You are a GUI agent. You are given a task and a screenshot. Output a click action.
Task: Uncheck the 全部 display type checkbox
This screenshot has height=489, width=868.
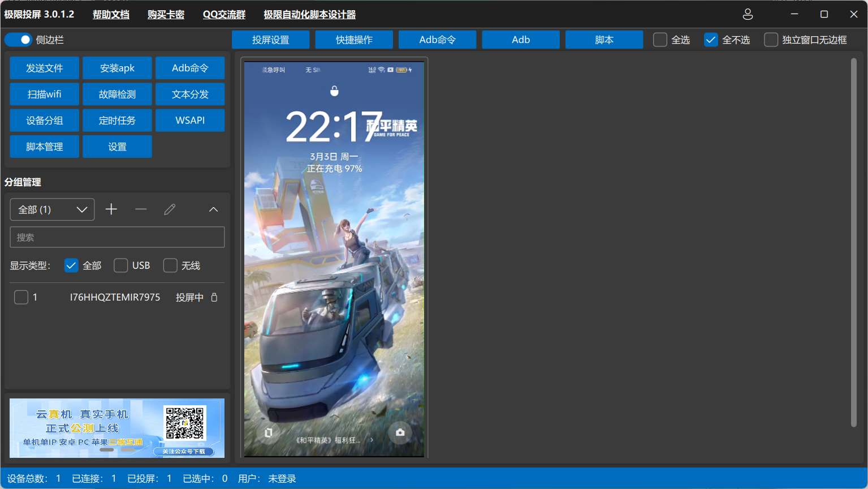(71, 265)
